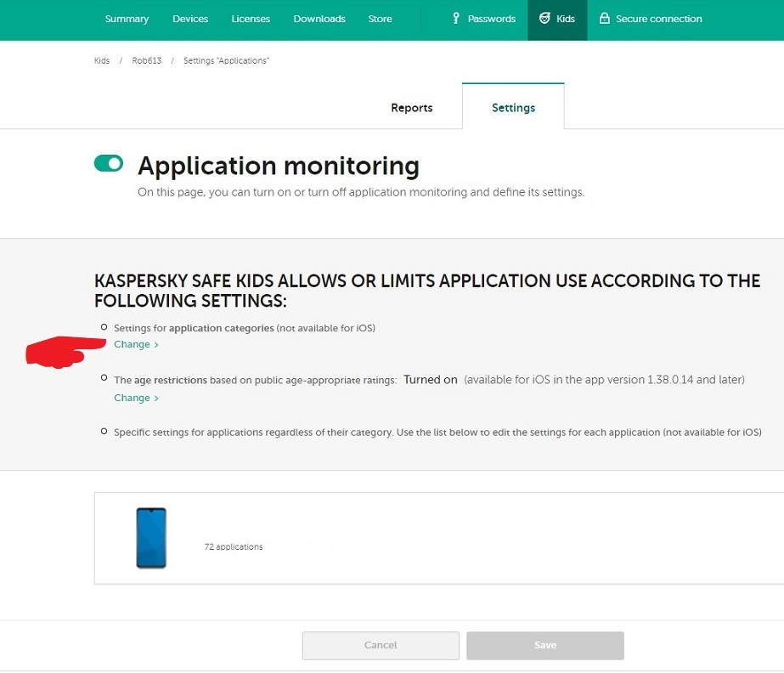Viewport: 784px width, 673px height.
Task: Switch to the Reports tab
Action: 411,108
